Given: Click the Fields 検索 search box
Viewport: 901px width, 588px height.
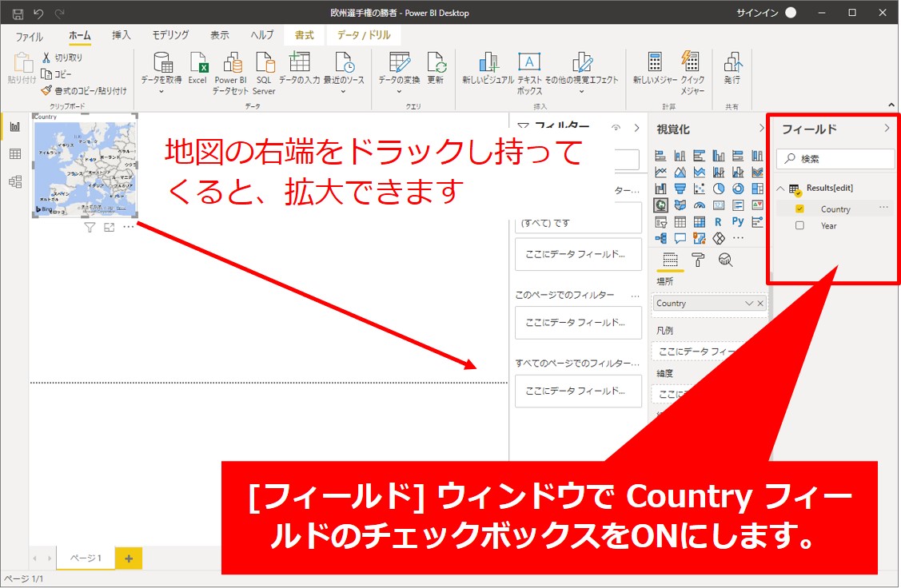Looking at the screenshot, I should [x=835, y=159].
